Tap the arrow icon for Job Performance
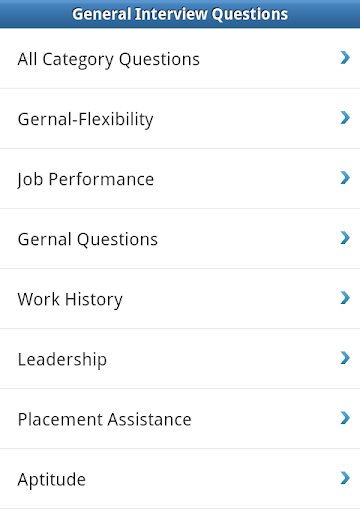360x512 pixels. [345, 178]
